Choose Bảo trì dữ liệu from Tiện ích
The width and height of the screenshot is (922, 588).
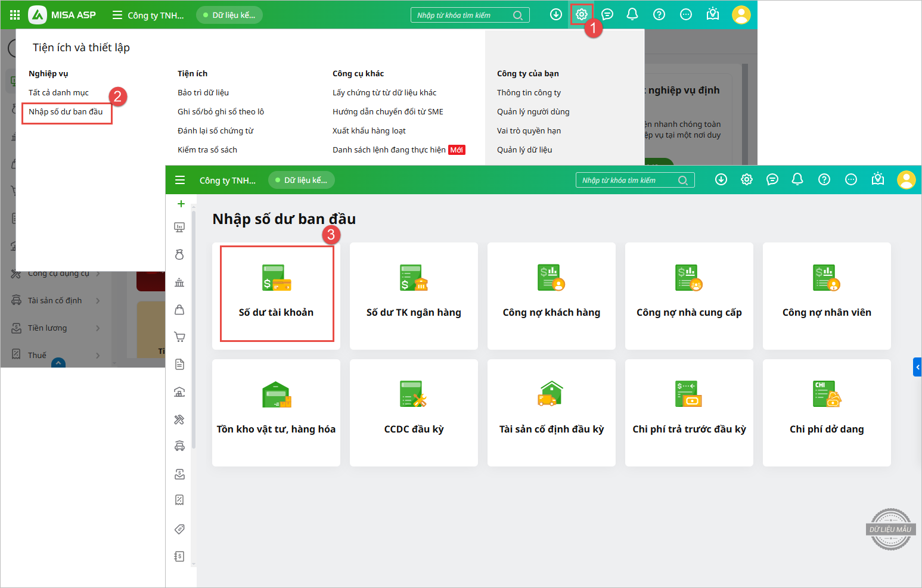point(203,93)
